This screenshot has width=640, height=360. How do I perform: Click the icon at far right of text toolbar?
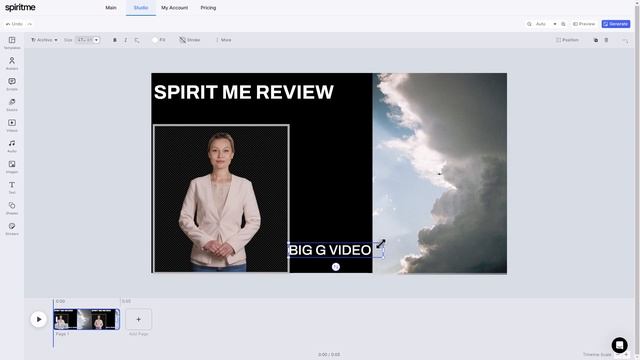[x=625, y=40]
